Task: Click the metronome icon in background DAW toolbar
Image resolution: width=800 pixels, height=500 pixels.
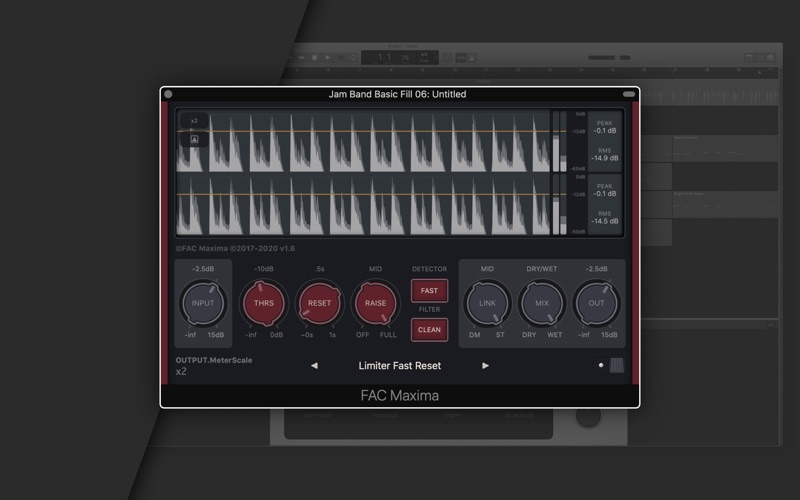Action: (472, 58)
